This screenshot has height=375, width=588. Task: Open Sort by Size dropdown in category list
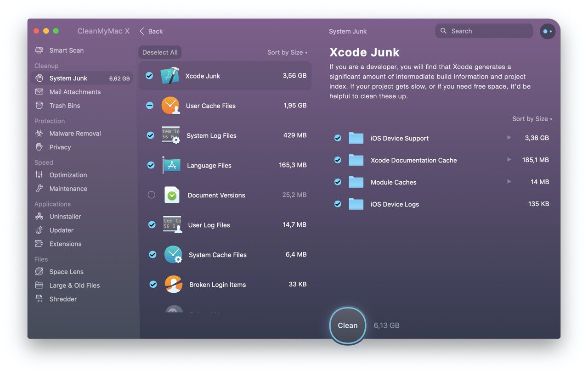coord(287,52)
